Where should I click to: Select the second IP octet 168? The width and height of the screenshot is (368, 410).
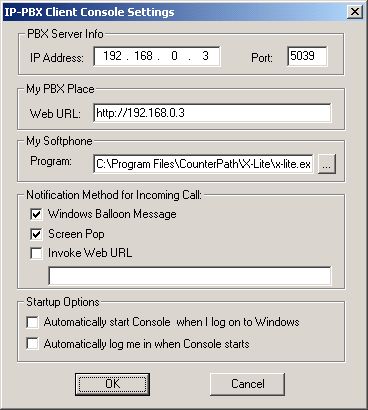pyautogui.click(x=143, y=56)
